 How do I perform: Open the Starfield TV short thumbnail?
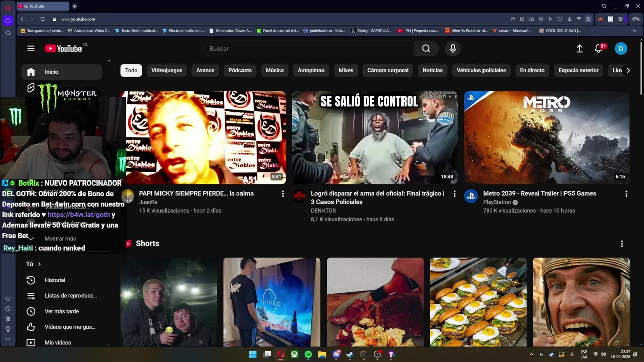point(272,302)
